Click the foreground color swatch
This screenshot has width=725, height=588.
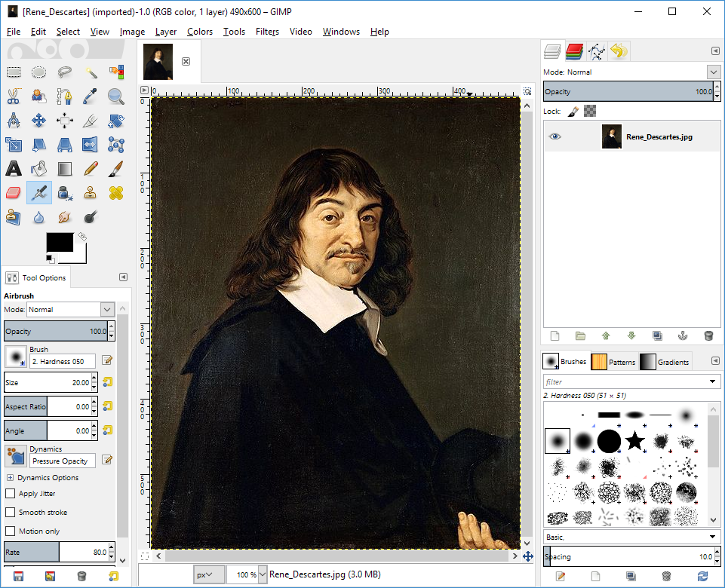[x=60, y=243]
